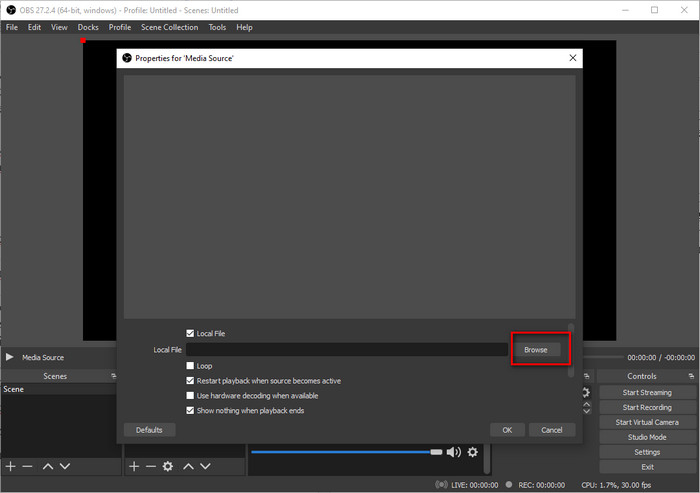The height and width of the screenshot is (493, 700).
Task: Enable Use hardware decoding when available
Action: click(x=190, y=396)
